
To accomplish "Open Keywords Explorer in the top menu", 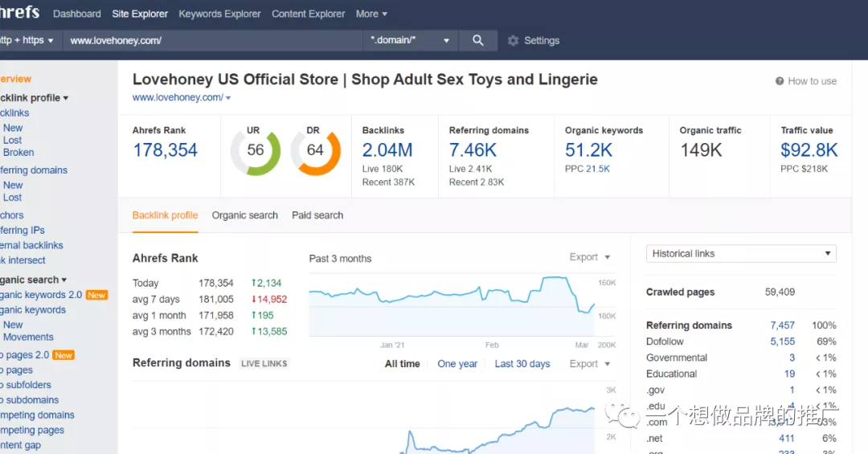I will (219, 14).
